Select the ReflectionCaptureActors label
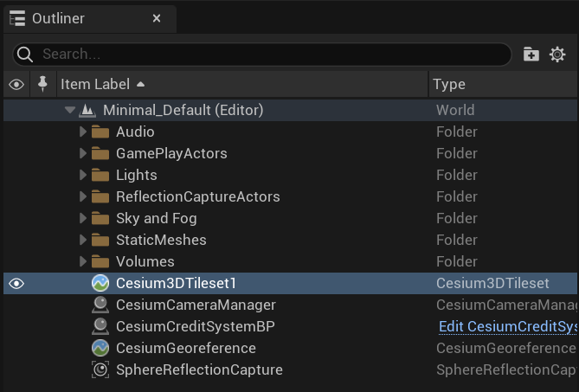The width and height of the screenshot is (579, 392). (x=198, y=196)
